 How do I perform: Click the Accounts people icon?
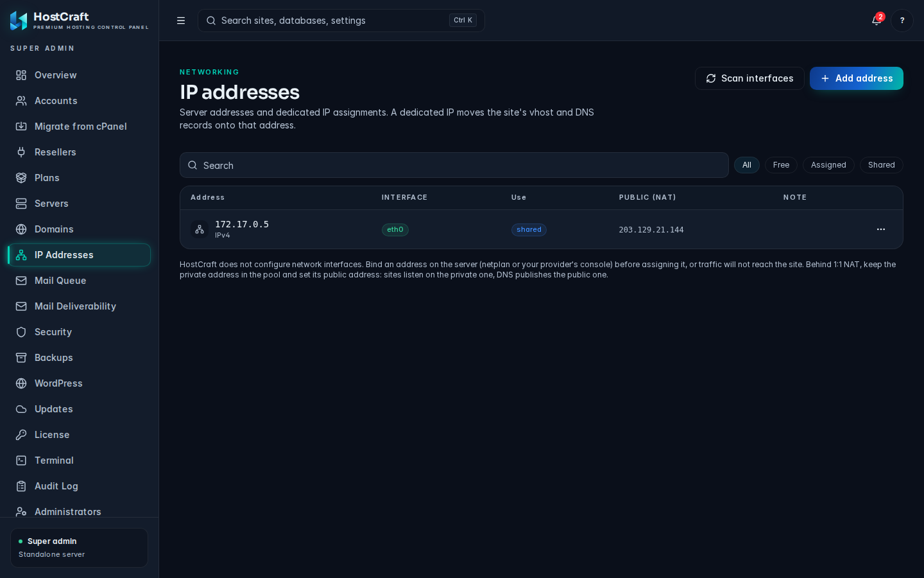21,101
